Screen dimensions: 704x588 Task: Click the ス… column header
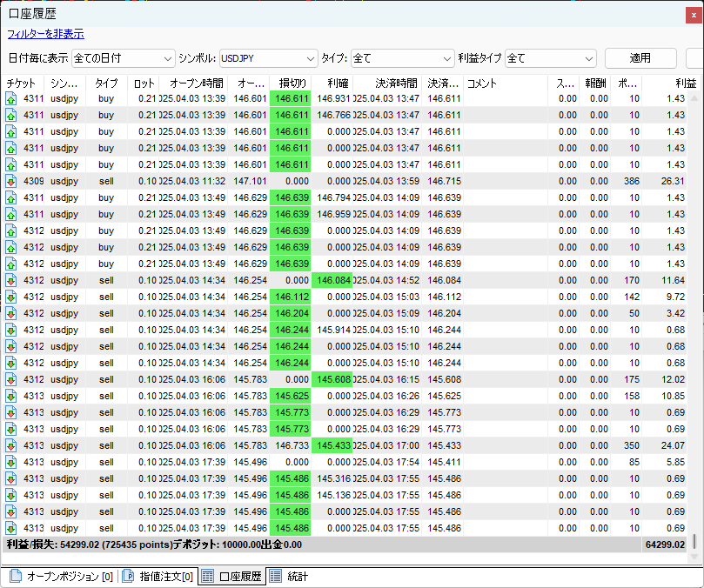(x=564, y=83)
